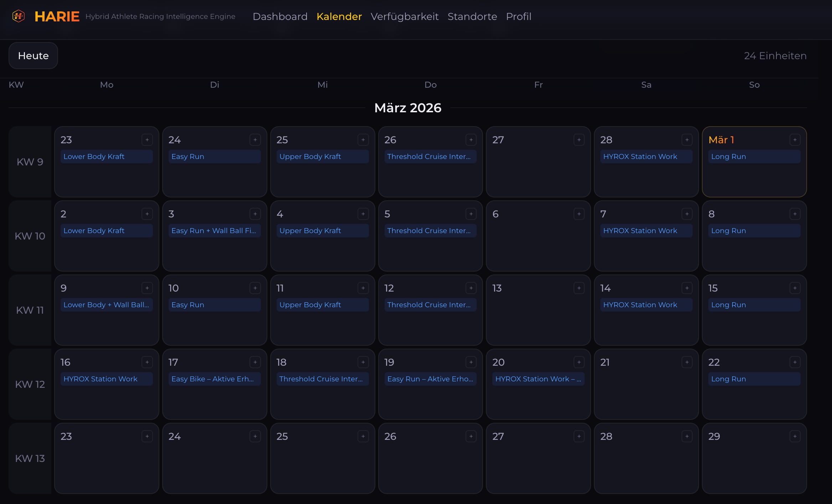The height and width of the screenshot is (504, 832).
Task: Go to the Profil page
Action: 518,16
